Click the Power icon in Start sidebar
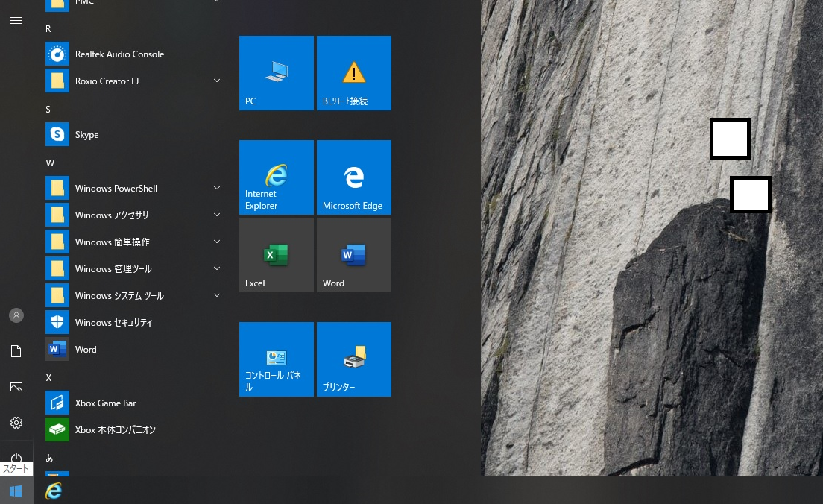This screenshot has height=504, width=823. (16, 457)
